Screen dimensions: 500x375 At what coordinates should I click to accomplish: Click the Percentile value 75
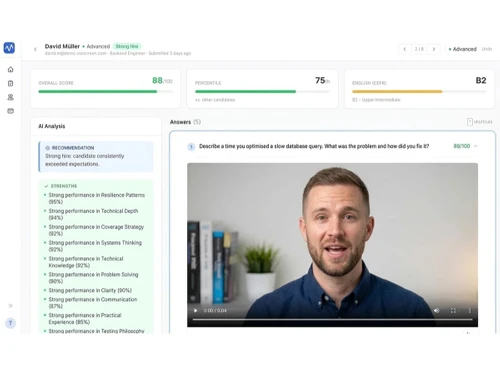coord(322,80)
